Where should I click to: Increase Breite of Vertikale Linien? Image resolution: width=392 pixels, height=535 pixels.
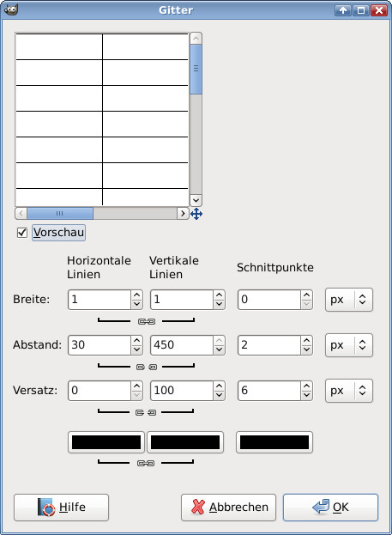(220, 295)
